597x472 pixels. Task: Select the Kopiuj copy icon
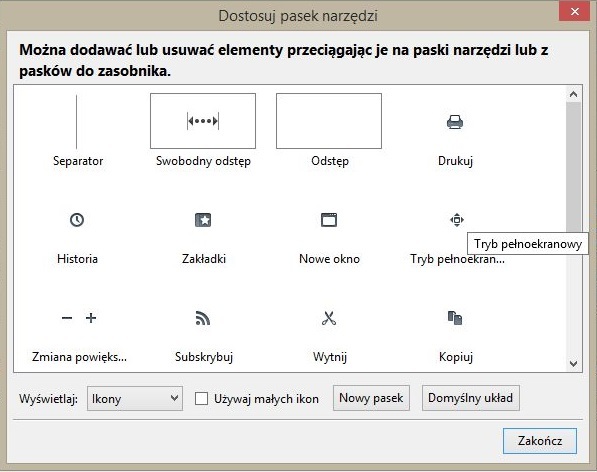tap(455, 318)
